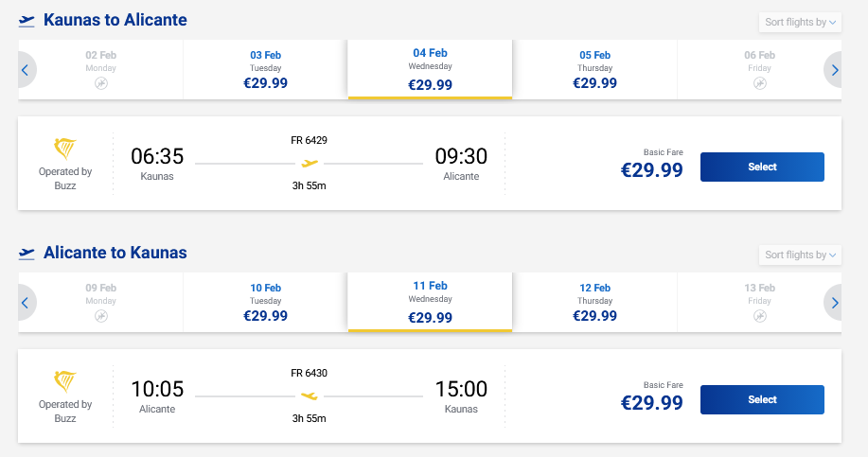Open the Sort flights by dropdown for Kaunas to Alicante

click(x=800, y=22)
